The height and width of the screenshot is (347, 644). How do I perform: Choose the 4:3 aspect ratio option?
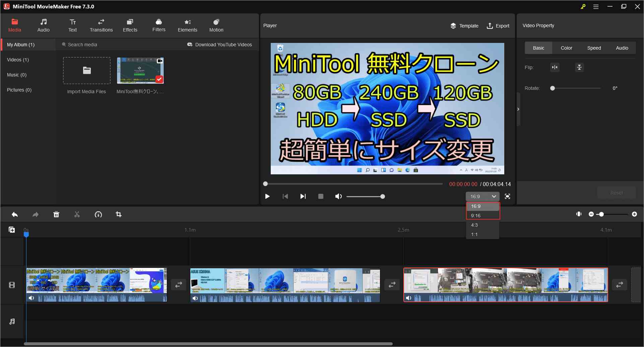(483, 225)
